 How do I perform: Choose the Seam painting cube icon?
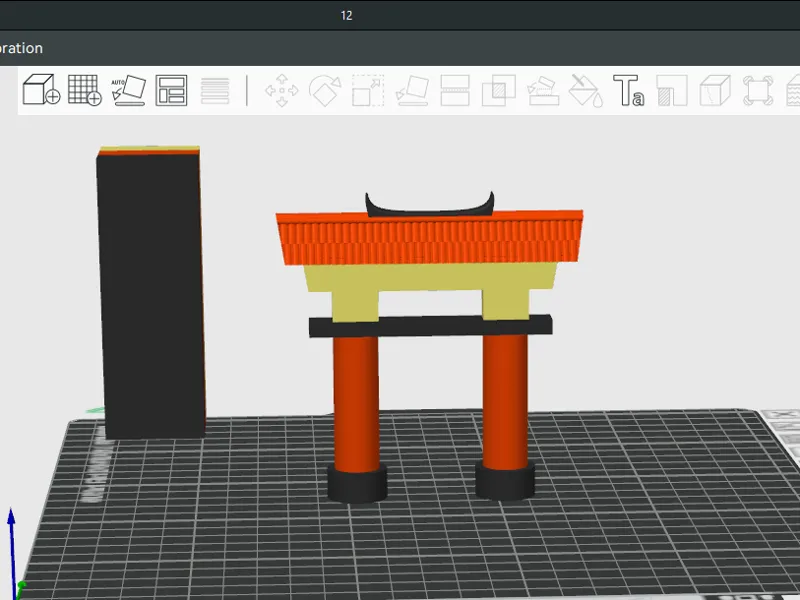tap(715, 90)
